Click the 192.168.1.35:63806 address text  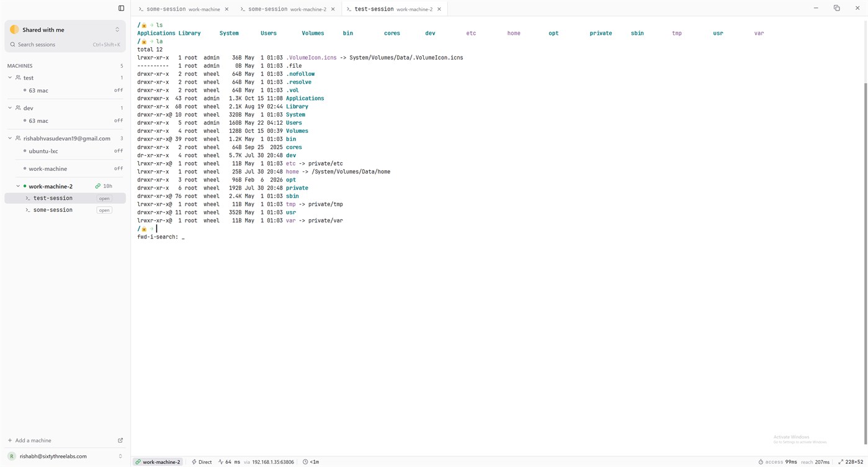point(272,462)
